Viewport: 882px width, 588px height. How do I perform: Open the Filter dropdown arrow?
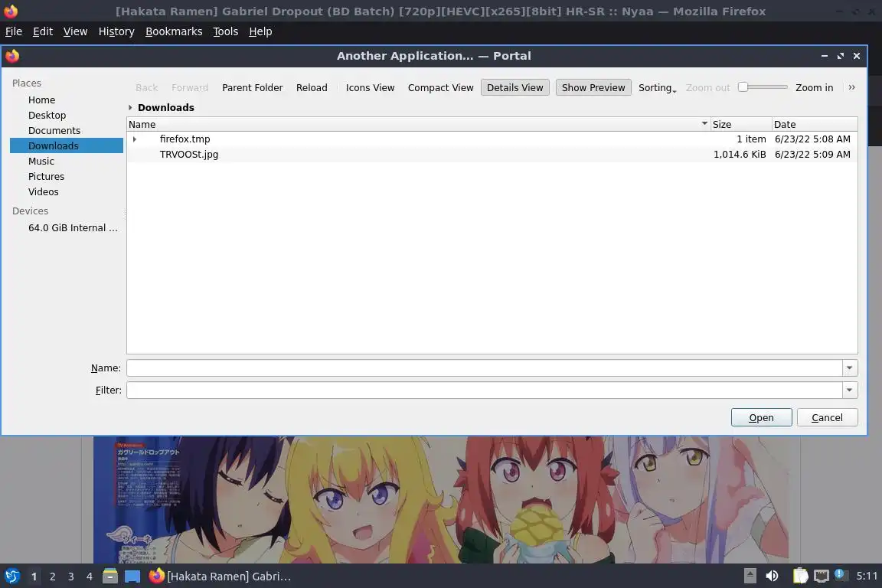click(849, 390)
